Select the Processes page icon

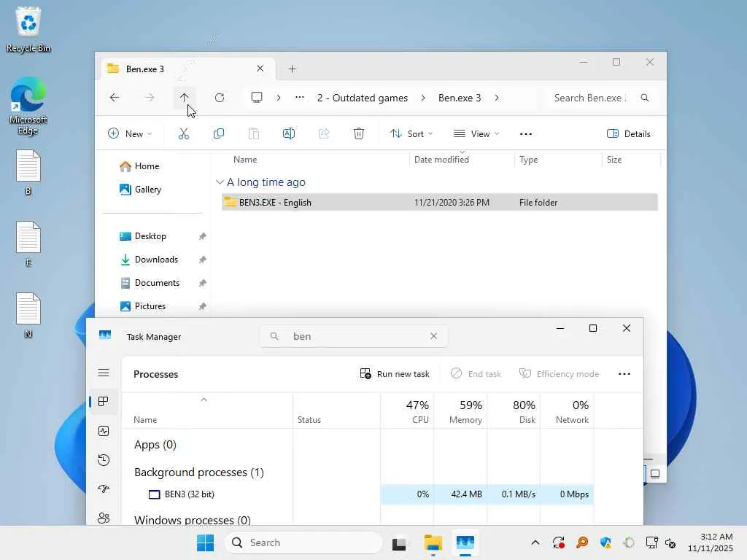click(104, 402)
